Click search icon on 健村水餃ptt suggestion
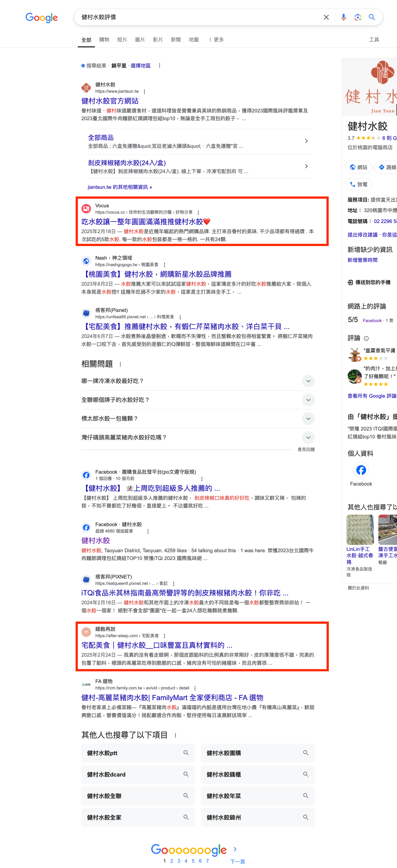Image resolution: width=397 pixels, height=868 pixels. point(186,753)
